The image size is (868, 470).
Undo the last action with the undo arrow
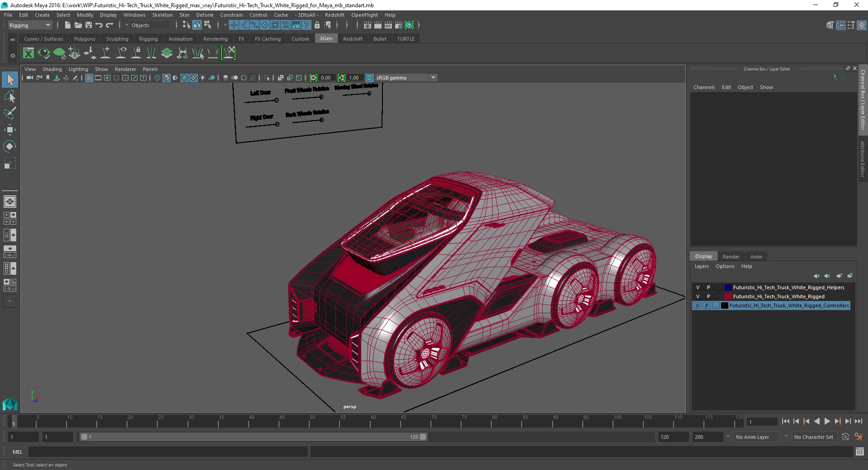(99, 25)
